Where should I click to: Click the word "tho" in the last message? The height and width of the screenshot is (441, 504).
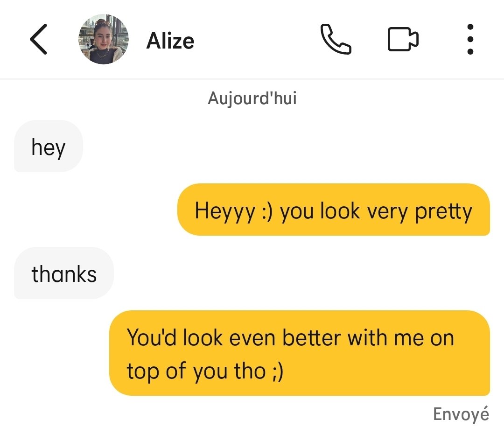point(250,371)
